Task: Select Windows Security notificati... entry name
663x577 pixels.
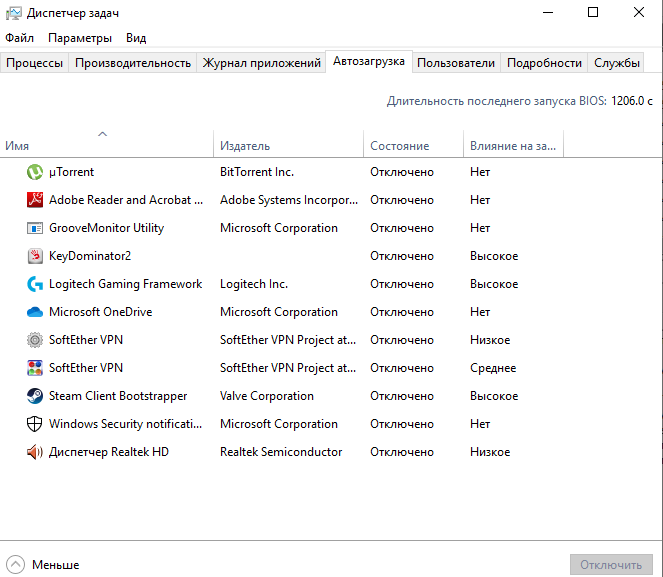Action: 126,424
